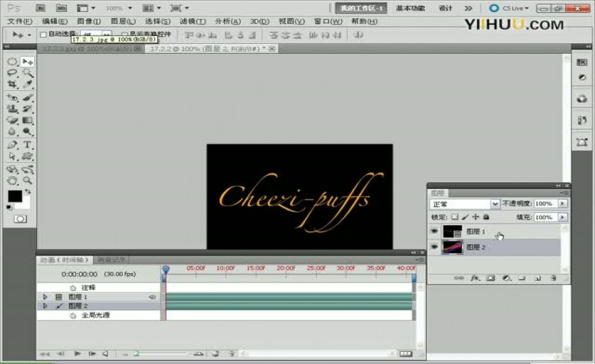
Task: Select the Hand tool
Action: [x=12, y=181]
